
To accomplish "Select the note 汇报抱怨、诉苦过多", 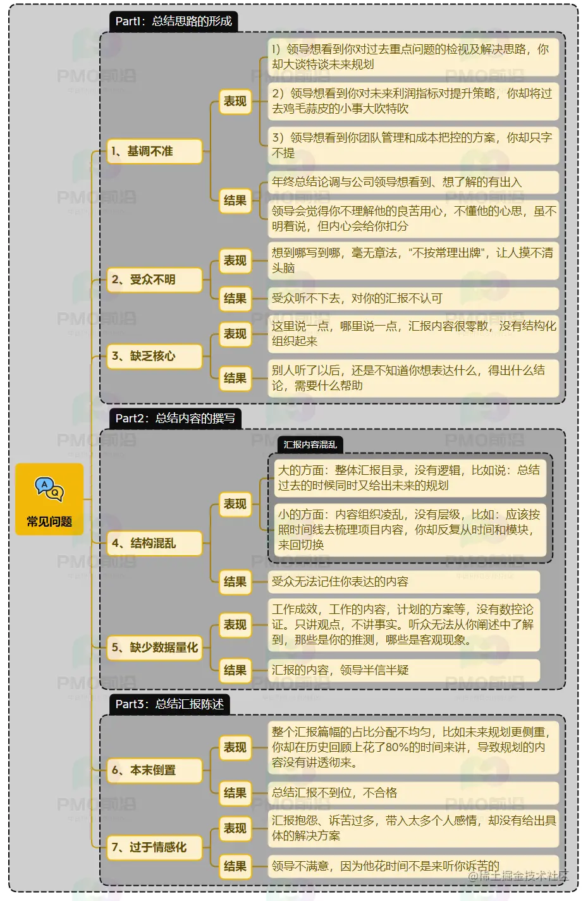I will pos(413,828).
